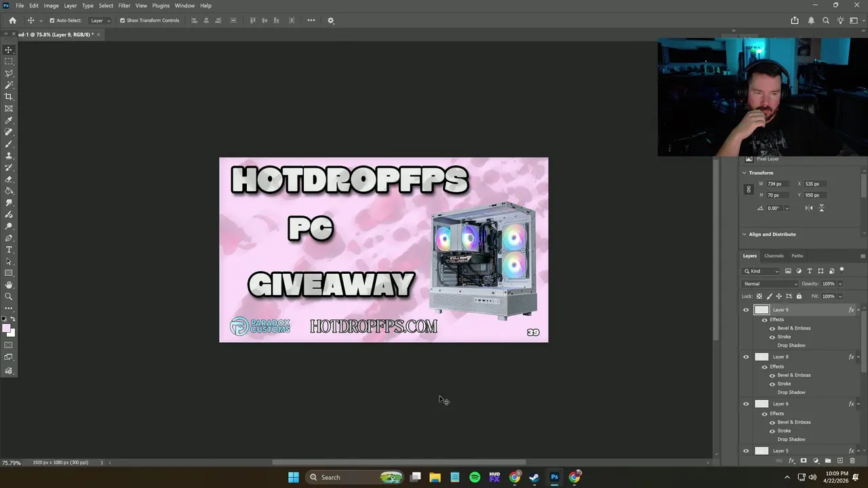This screenshot has width=868, height=488.
Task: Open the options bar settings gear
Action: pos(331,20)
